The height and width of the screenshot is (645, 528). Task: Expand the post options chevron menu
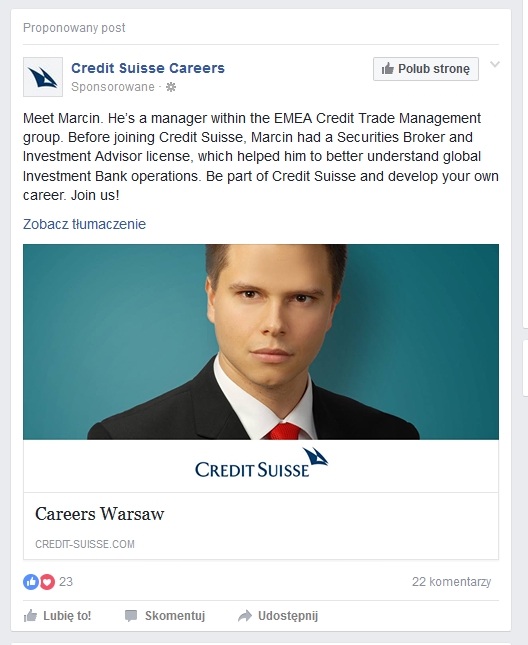(495, 64)
